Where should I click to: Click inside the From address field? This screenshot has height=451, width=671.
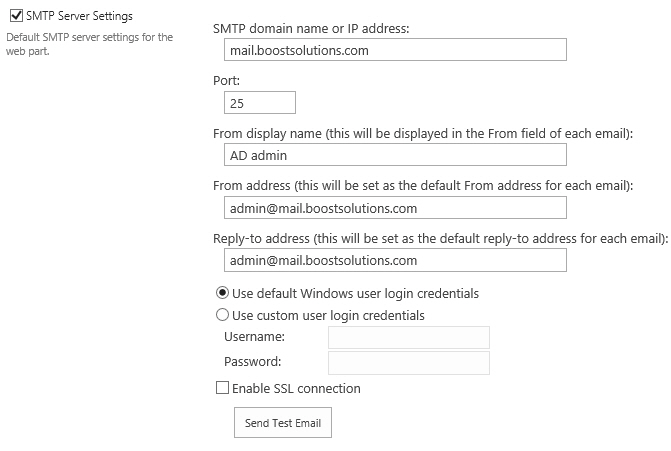click(395, 208)
